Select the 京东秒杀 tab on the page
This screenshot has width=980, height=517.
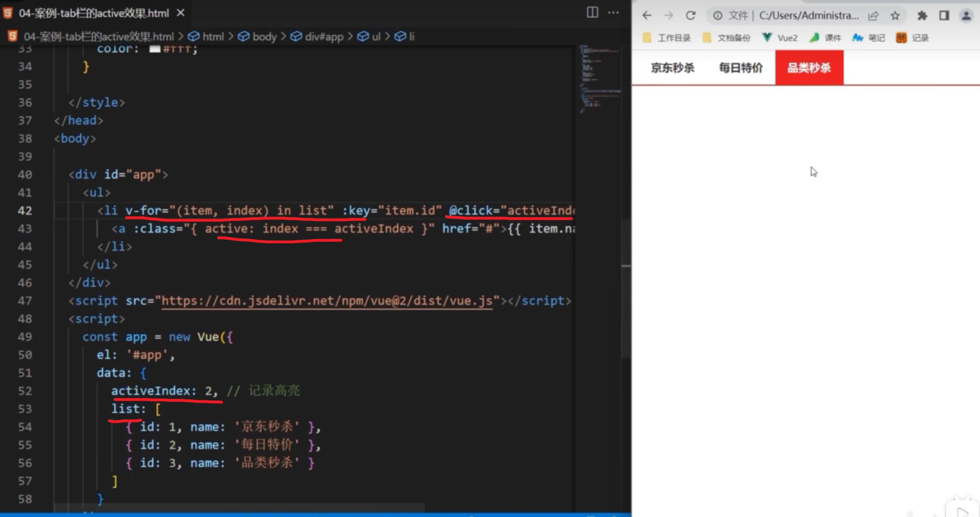coord(672,68)
